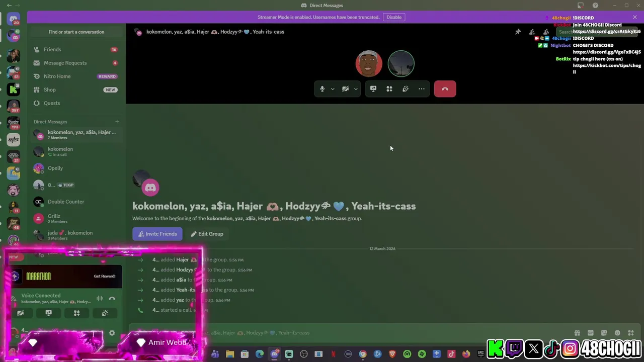
Task: Open jada, kokomelon group DM
Action: (x=75, y=235)
